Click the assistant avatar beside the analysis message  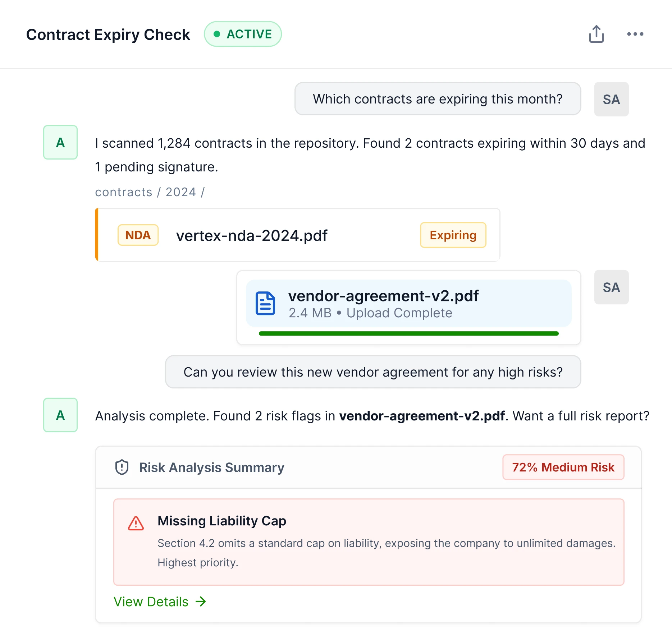[60, 415]
